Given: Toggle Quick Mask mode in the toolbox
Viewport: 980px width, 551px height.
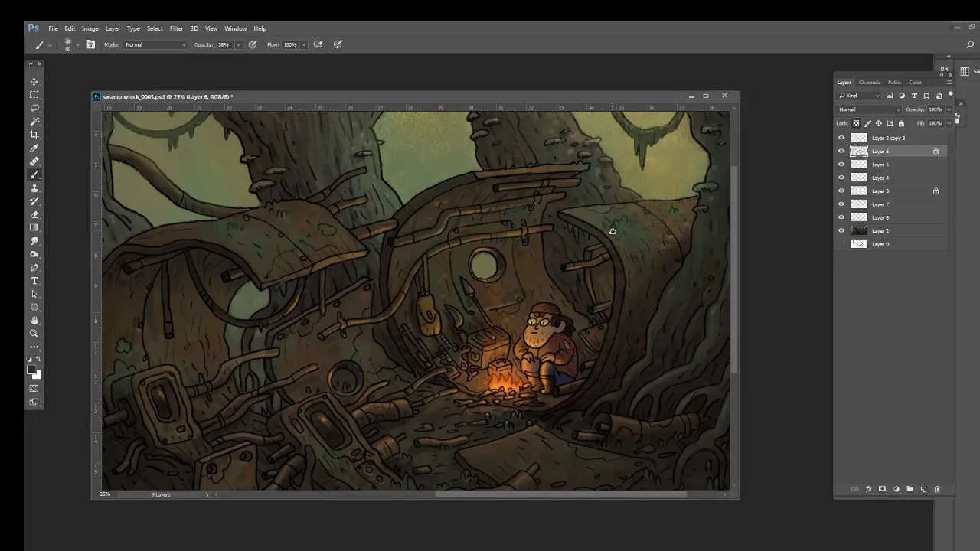Looking at the screenshot, I should coord(34,389).
